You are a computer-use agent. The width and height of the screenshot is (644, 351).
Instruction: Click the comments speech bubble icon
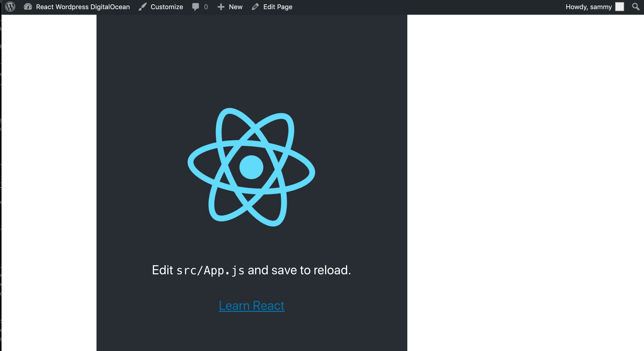[196, 7]
